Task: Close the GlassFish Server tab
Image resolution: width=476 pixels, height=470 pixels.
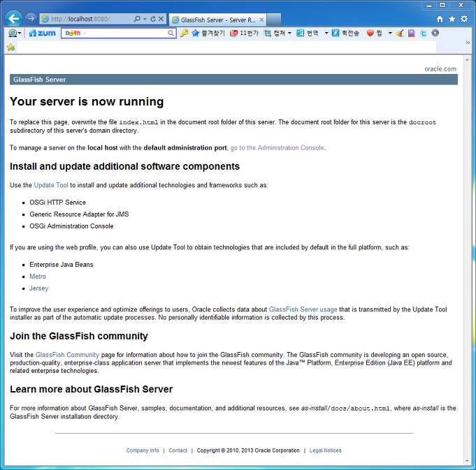Action: point(261,20)
